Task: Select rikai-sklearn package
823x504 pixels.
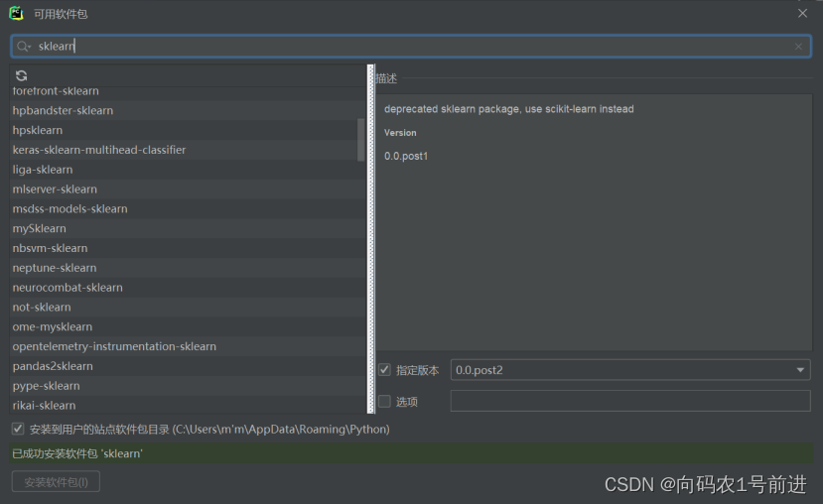Action: pyautogui.click(x=188, y=406)
